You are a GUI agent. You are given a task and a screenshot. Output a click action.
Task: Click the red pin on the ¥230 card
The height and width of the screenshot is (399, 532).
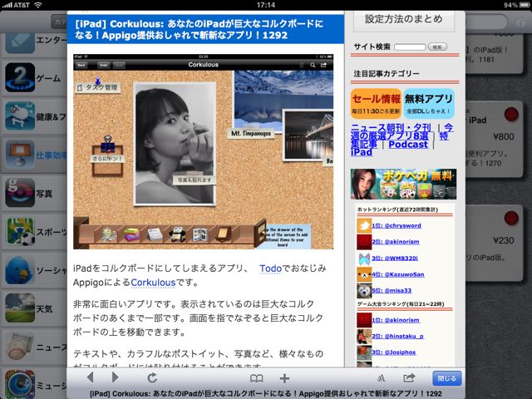511,218
